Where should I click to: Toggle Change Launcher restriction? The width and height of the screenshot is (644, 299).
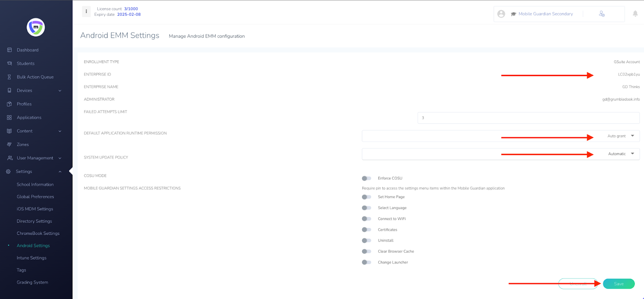(366, 262)
